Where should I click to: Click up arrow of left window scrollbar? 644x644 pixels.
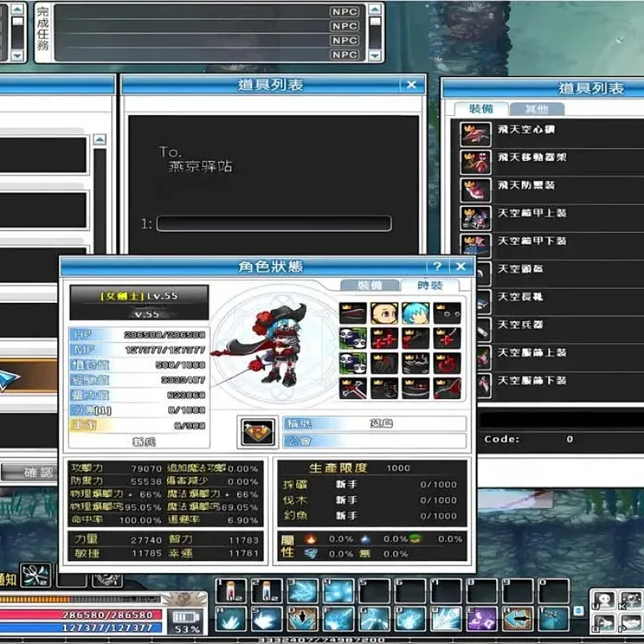coord(99,139)
